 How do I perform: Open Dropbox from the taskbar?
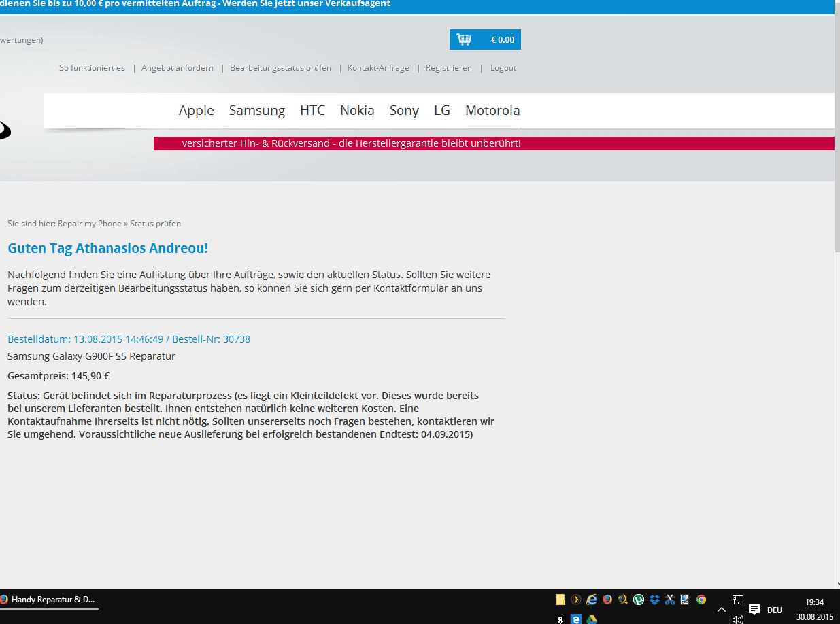pos(654,600)
